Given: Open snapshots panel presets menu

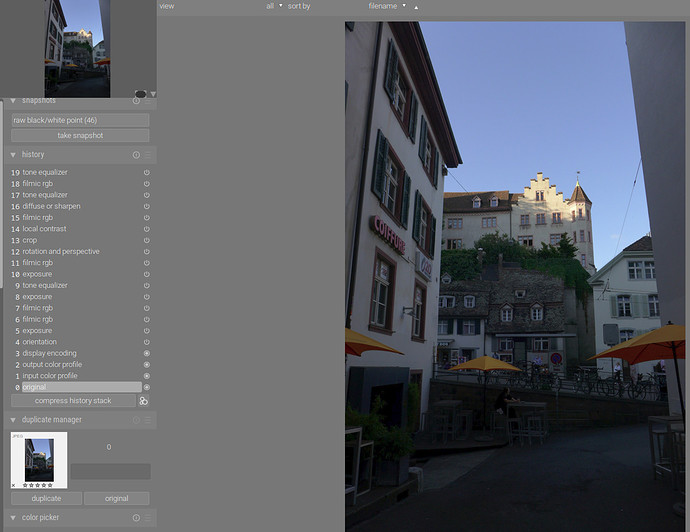Looking at the screenshot, I should point(148,100).
